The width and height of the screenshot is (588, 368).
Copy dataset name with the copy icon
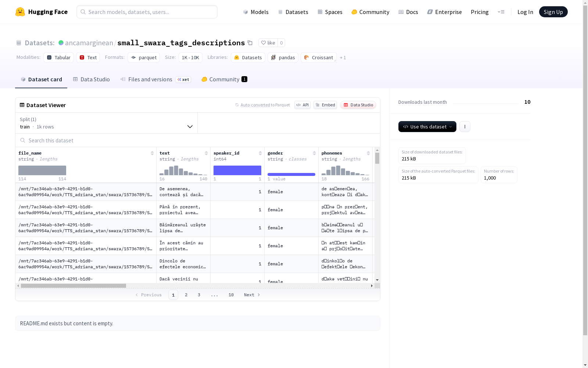[x=250, y=43]
